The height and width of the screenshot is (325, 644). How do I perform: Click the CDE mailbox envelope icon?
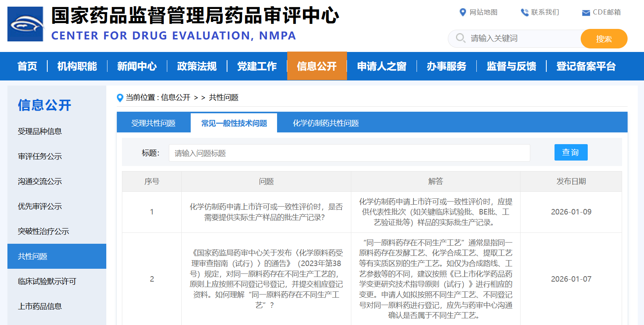[x=586, y=13]
